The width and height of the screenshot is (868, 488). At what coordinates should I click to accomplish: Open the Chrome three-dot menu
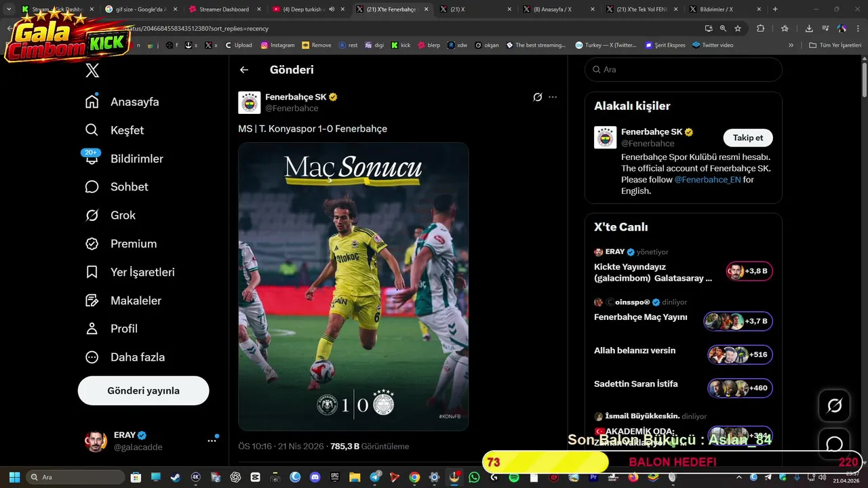click(x=859, y=28)
